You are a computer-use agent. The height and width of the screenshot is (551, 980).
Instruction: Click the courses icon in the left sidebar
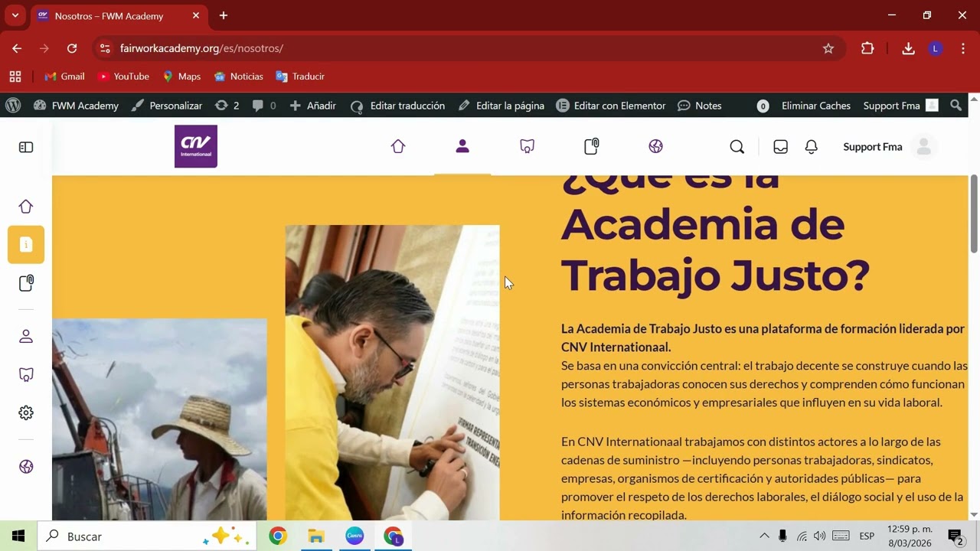26,374
